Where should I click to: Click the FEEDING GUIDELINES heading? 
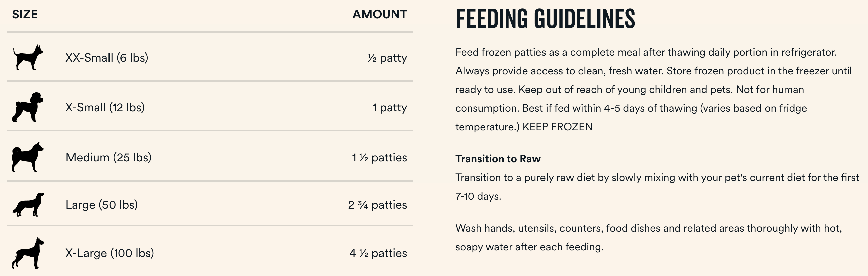point(545,19)
